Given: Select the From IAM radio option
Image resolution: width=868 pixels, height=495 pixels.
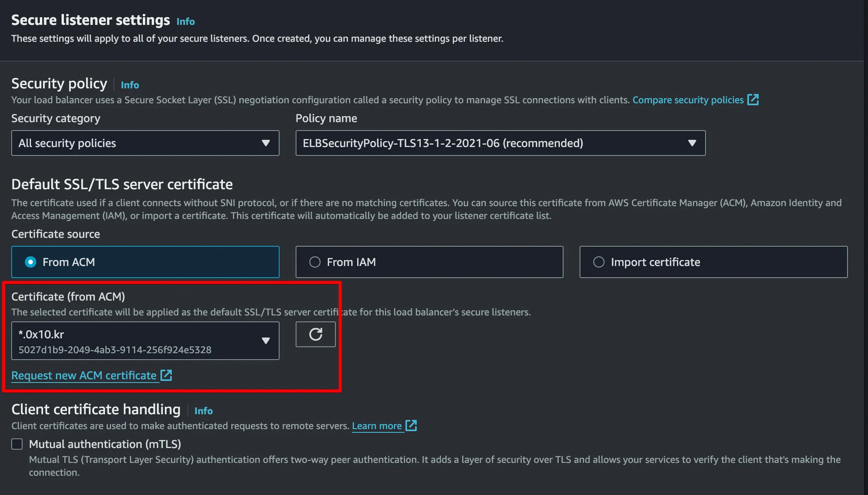Looking at the screenshot, I should [315, 262].
